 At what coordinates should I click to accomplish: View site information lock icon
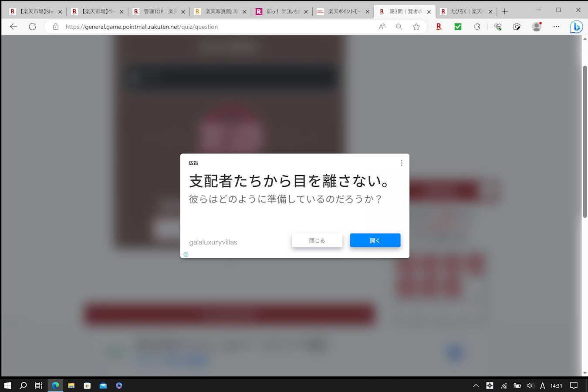coord(55,27)
